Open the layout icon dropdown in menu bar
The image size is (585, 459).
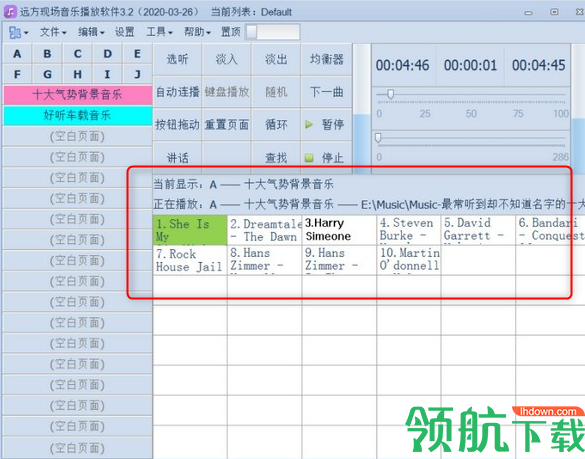click(x=18, y=32)
